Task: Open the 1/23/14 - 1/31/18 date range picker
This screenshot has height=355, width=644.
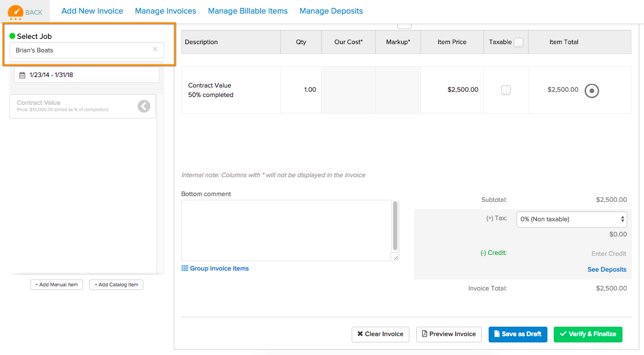Action: pos(87,75)
